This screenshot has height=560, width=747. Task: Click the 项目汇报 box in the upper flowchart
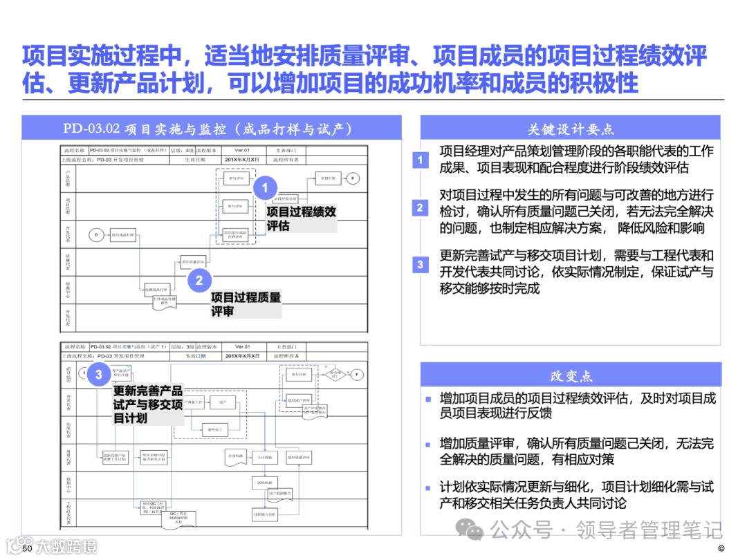(326, 178)
